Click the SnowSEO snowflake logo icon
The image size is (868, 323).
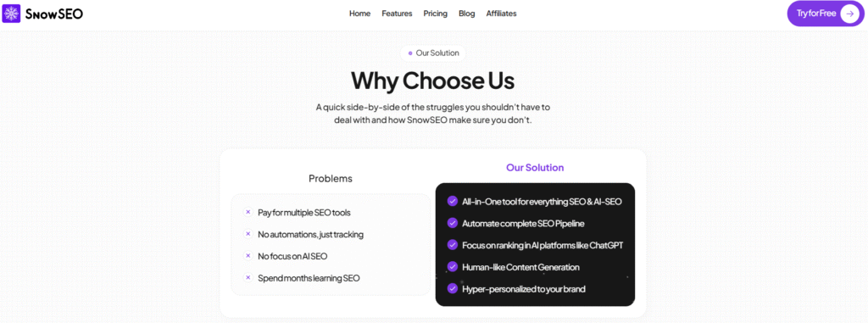point(12,14)
